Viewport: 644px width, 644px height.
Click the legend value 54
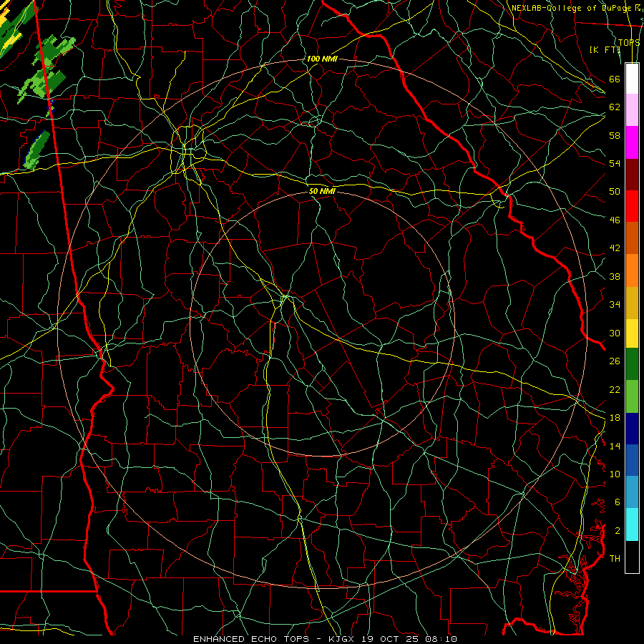point(615,163)
